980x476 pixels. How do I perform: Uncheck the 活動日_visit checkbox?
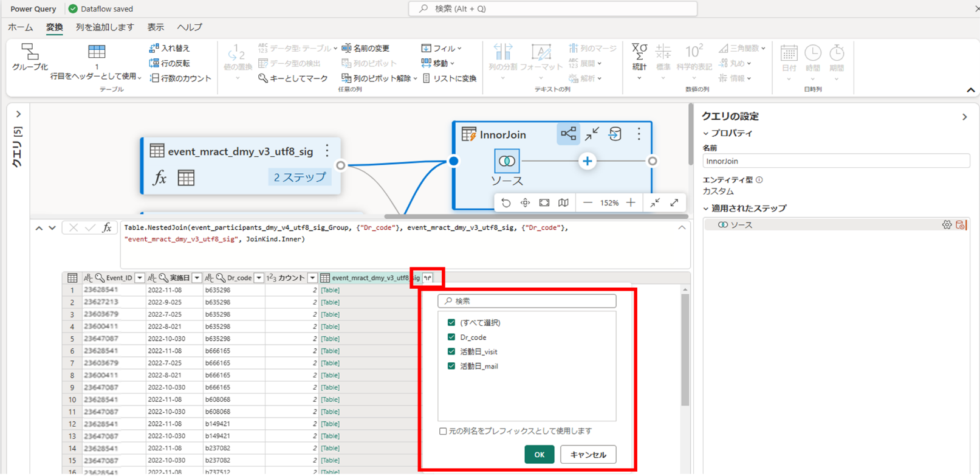coord(451,352)
